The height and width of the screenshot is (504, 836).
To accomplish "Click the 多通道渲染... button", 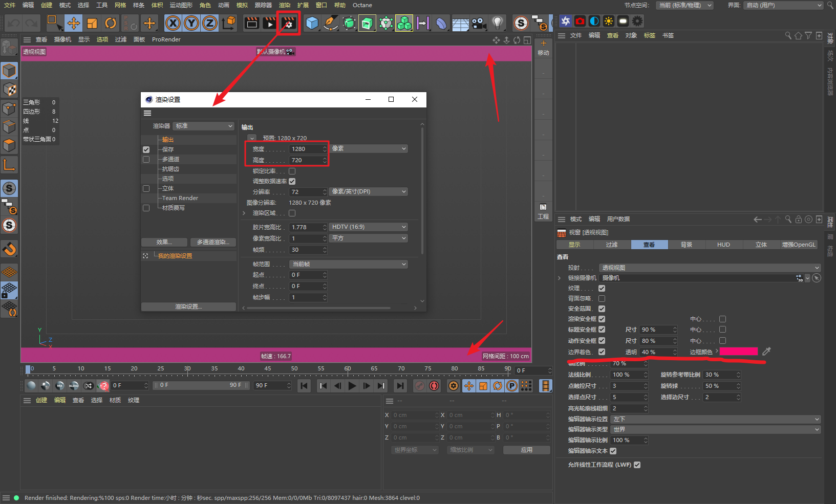I will coord(213,242).
